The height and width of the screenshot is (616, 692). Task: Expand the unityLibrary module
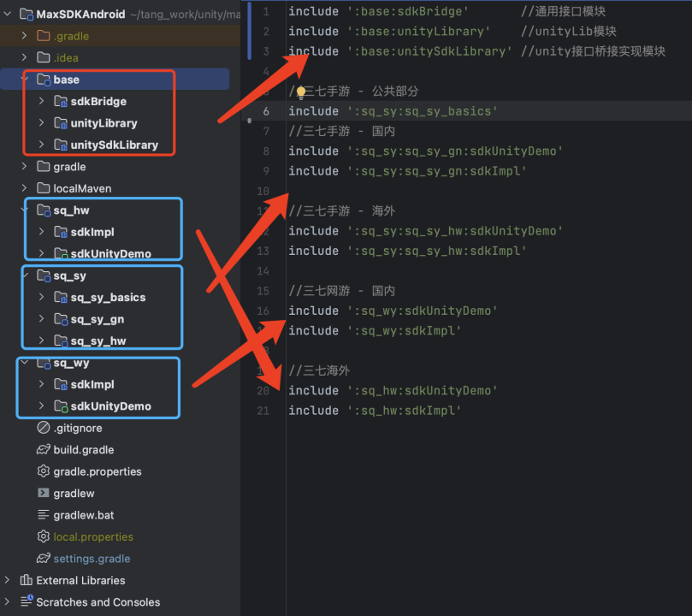point(41,122)
